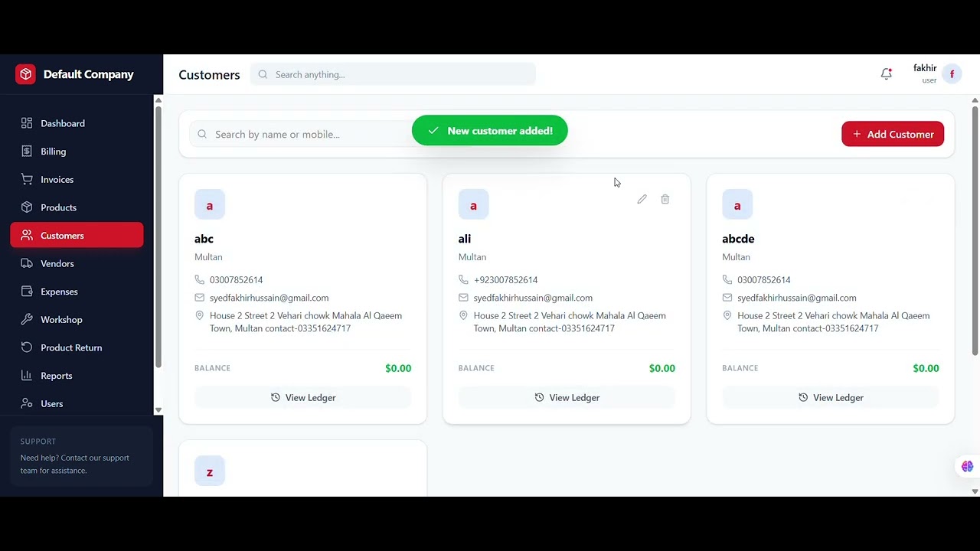980x551 pixels.
Task: Click the phone icon on ali card
Action: [463, 279]
